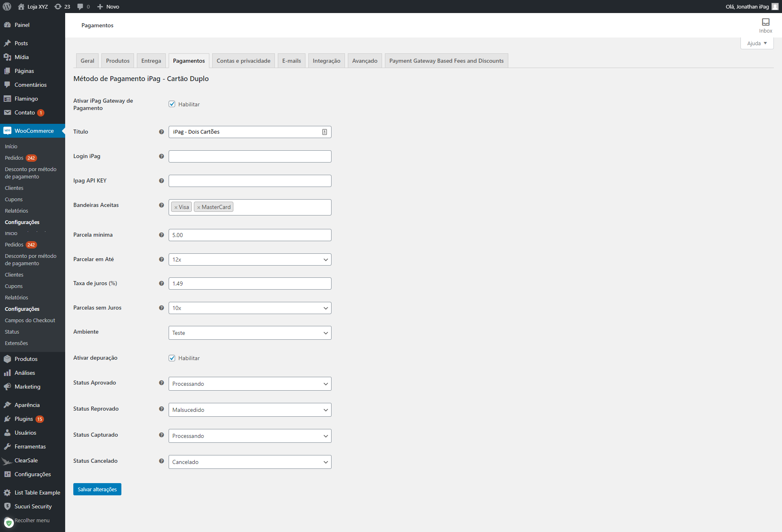Viewport: 782px width, 532px height.
Task: Click the updates icon showing 23
Action: pyautogui.click(x=58, y=7)
